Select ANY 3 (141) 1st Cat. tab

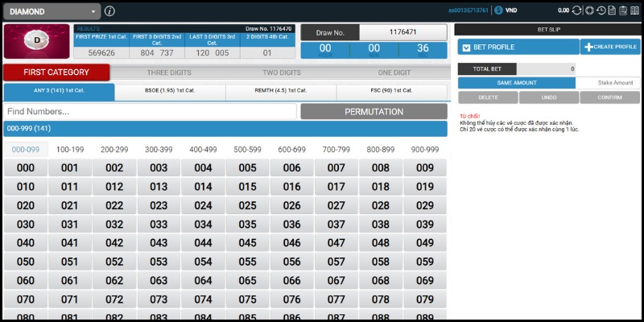59,91
